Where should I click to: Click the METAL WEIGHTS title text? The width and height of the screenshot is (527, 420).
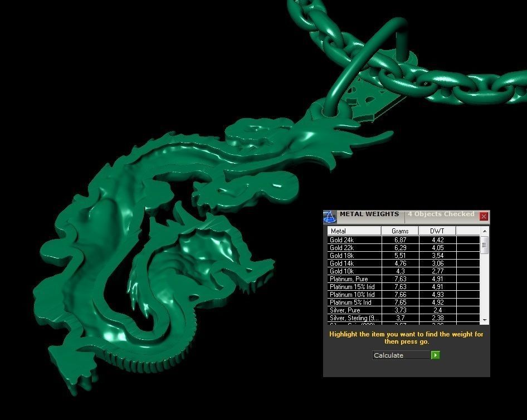369,214
